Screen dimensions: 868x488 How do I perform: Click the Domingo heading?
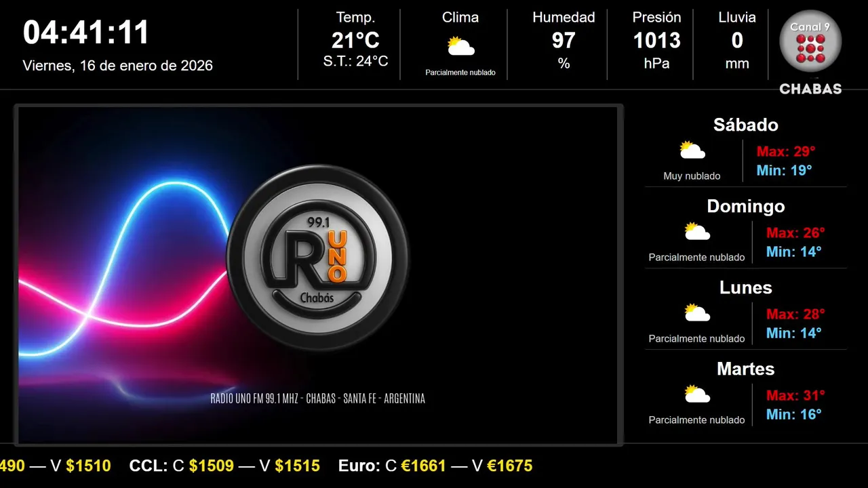coord(746,206)
